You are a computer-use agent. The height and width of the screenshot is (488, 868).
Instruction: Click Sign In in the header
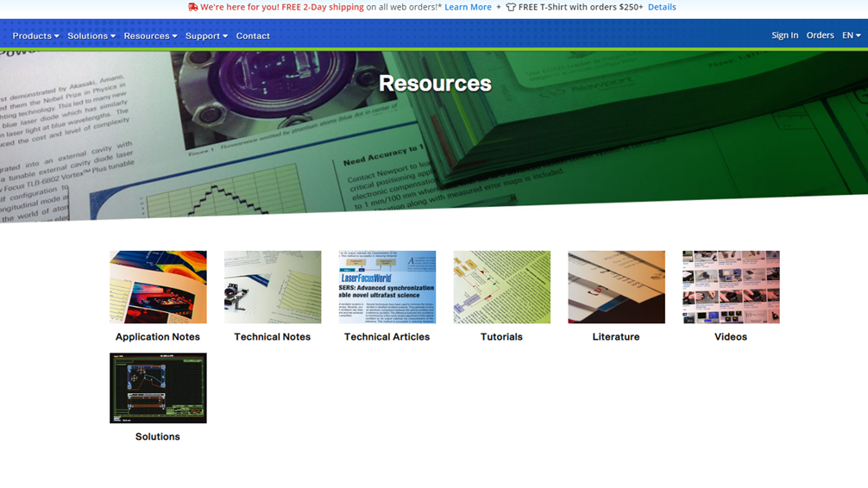coord(784,35)
